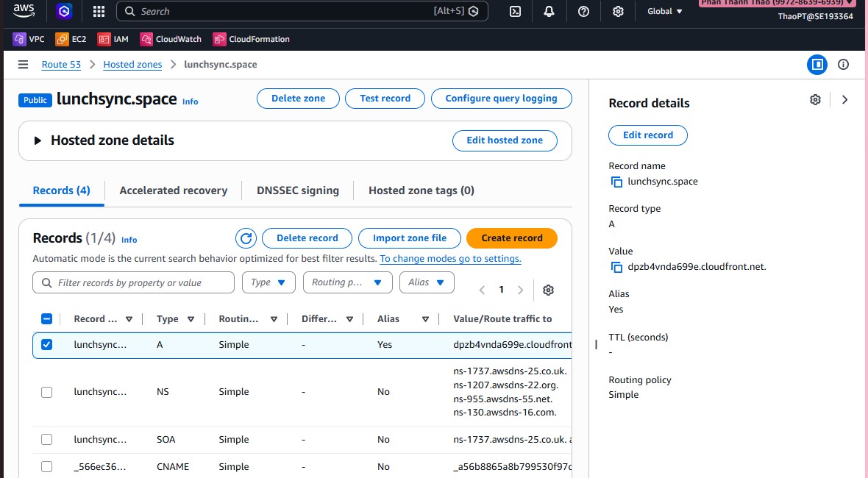This screenshot has height=478, width=868.
Task: Open Record details panel settings gear
Action: click(815, 100)
